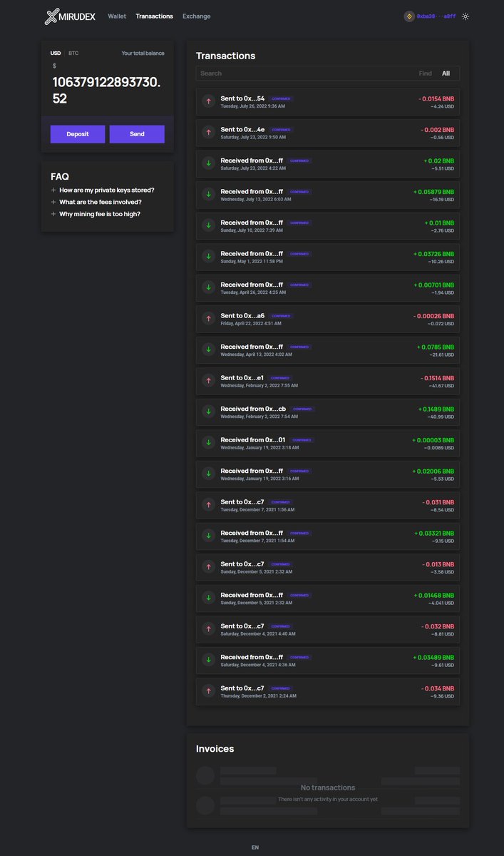Click the MIRUDEX logo
The image size is (504, 856).
coord(70,16)
